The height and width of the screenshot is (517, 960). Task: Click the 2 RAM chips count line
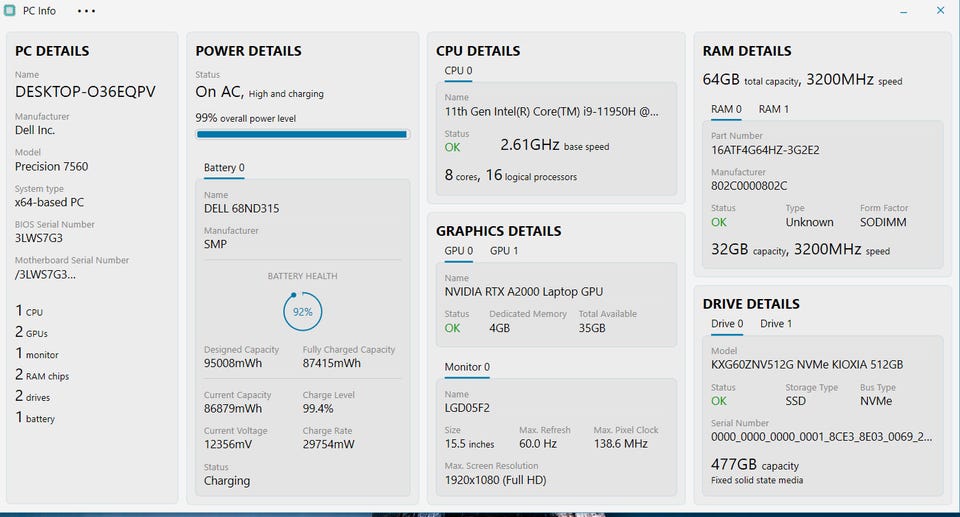click(42, 375)
